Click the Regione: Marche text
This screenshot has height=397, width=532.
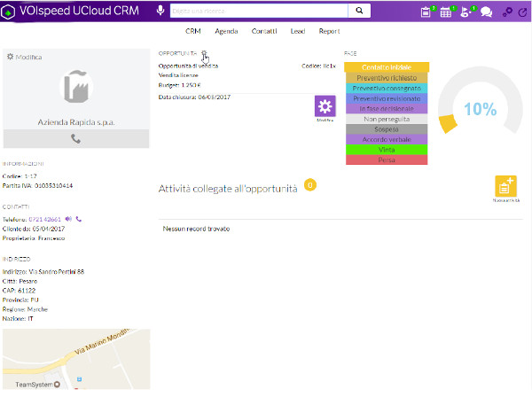tap(25, 309)
